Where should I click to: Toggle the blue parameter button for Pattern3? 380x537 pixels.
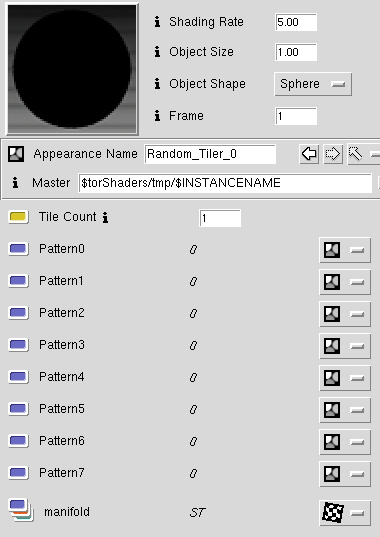point(18,345)
